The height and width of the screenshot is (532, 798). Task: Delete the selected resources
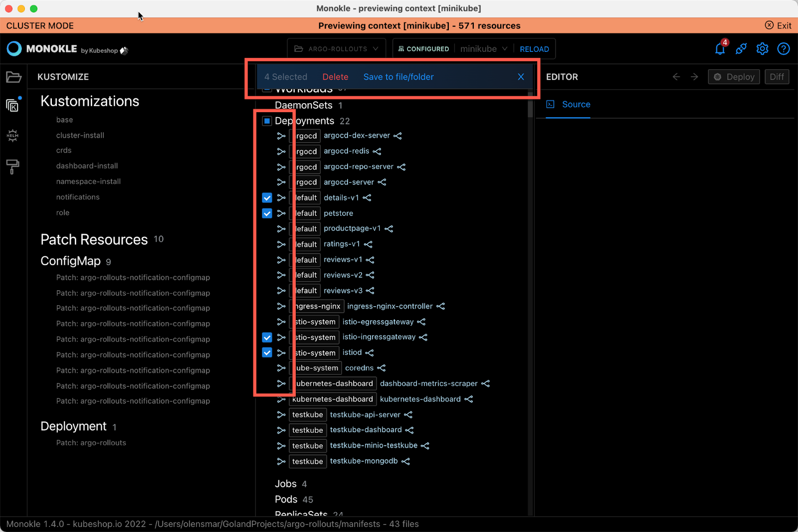coord(335,77)
